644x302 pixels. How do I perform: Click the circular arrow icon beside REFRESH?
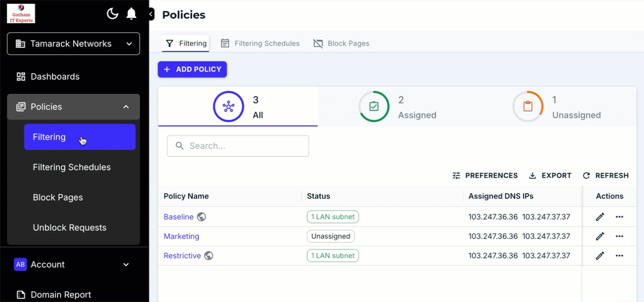[586, 176]
